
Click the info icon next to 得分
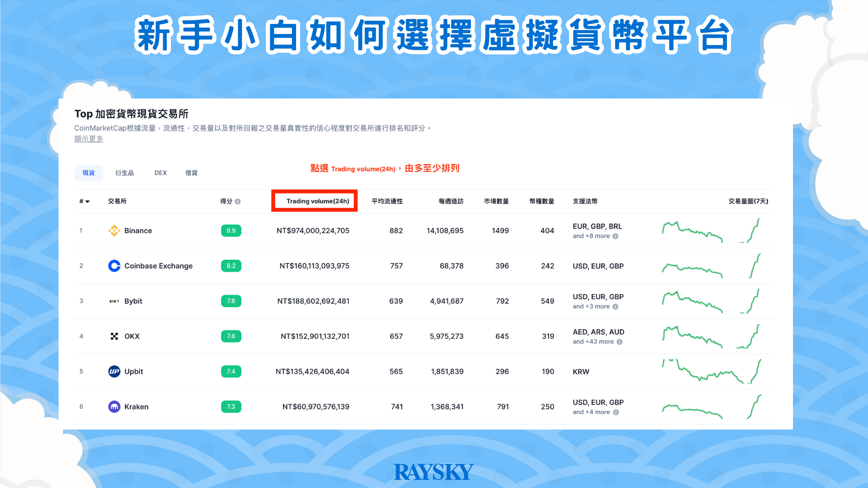[x=238, y=202]
